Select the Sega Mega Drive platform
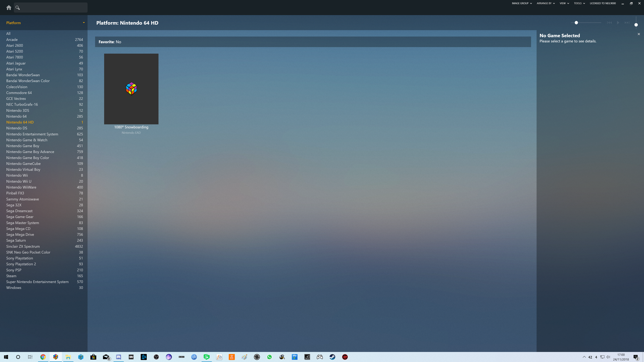The image size is (644, 362). [x=44, y=234]
